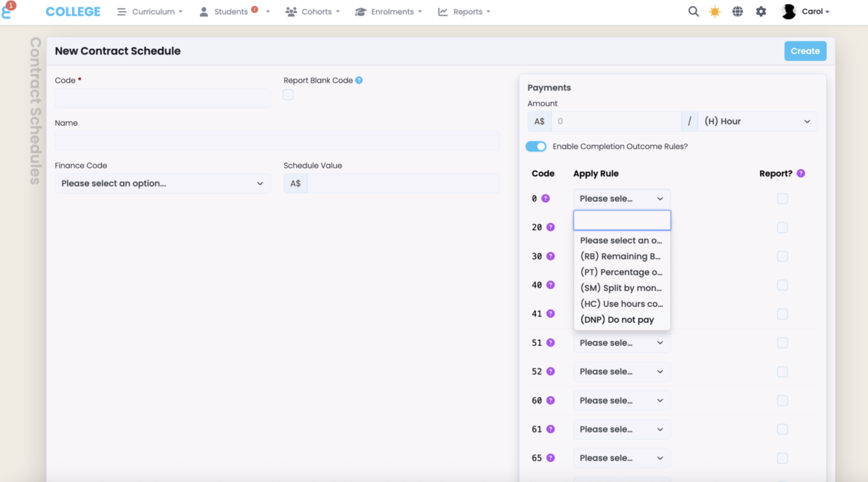Viewport: 868px width, 482px height.
Task: Expand the (H) Hour unit dropdown
Action: pyautogui.click(x=757, y=121)
